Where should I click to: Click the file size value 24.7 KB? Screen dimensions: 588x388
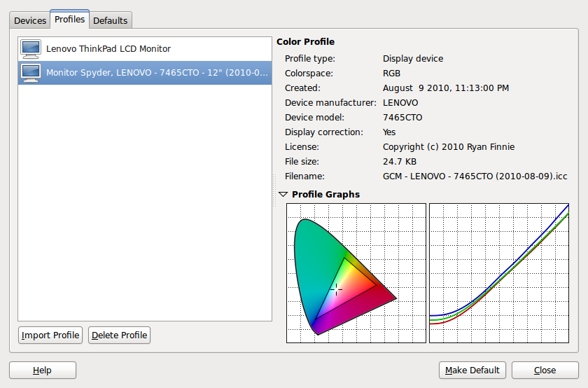[400, 162]
